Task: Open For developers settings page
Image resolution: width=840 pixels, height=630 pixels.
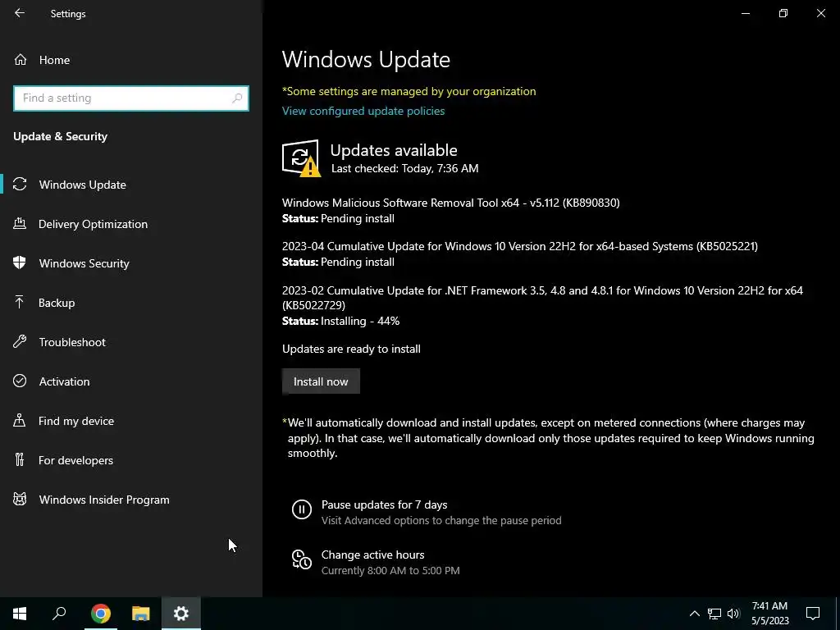Action: point(131,459)
